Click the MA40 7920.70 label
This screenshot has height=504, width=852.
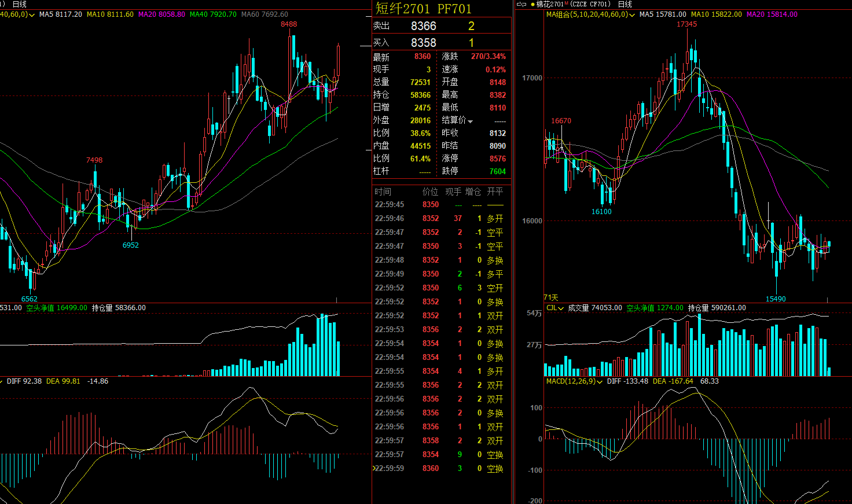(x=213, y=14)
